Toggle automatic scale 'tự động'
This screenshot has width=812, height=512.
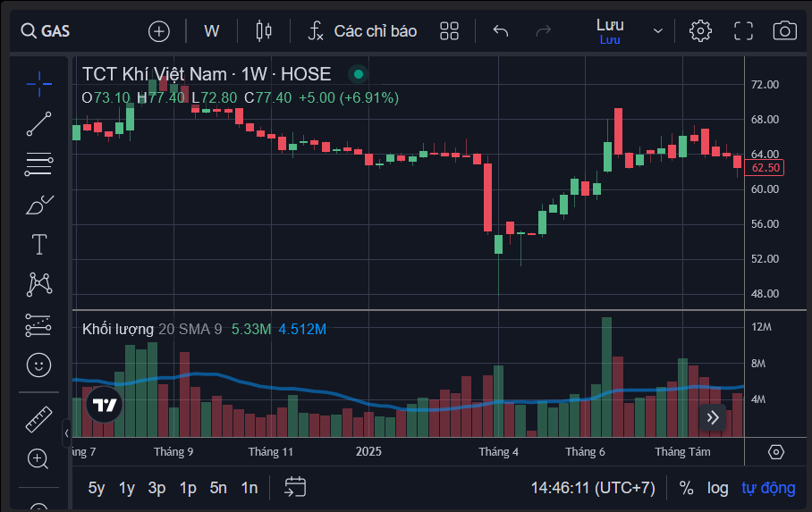pyautogui.click(x=767, y=488)
